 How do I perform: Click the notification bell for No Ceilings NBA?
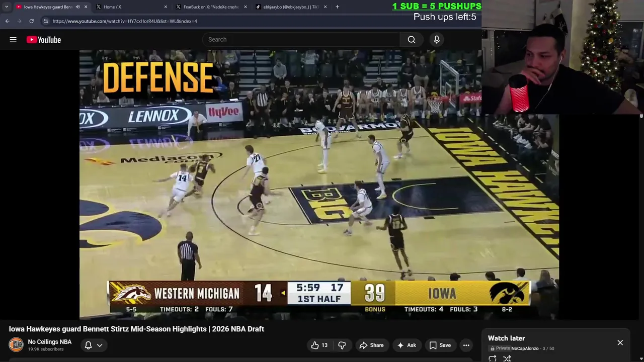(x=88, y=345)
